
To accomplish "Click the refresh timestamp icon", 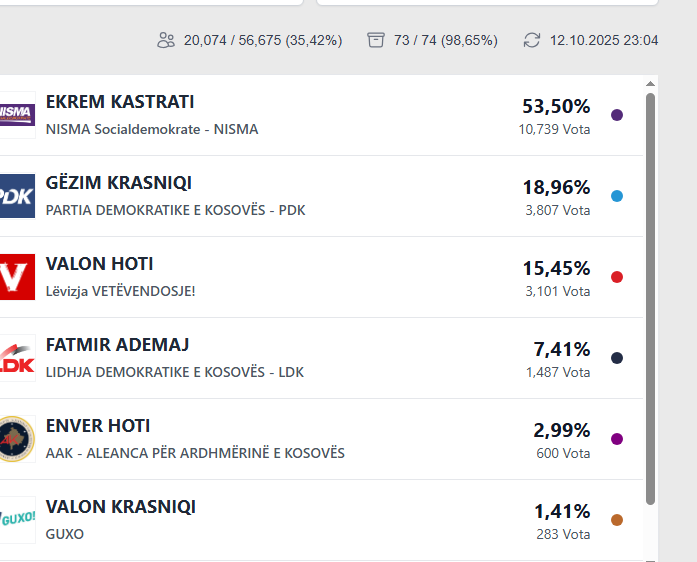I will [x=532, y=40].
